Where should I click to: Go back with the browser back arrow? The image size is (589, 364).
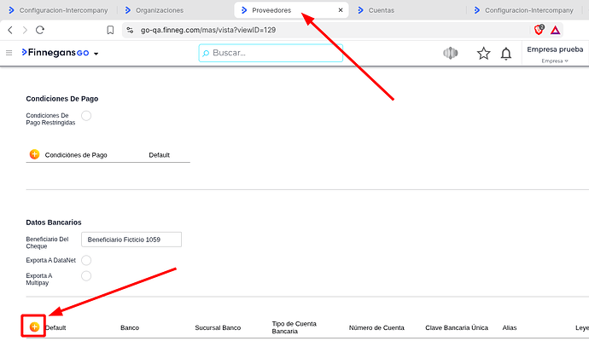(10, 30)
